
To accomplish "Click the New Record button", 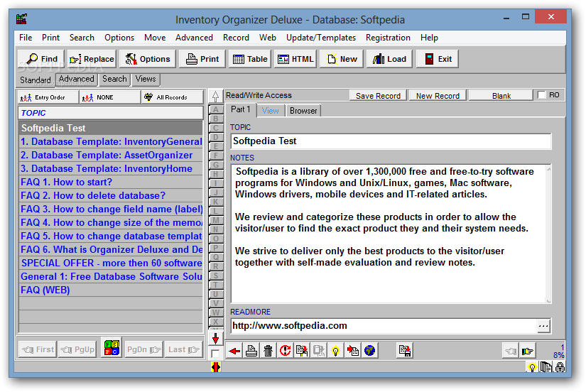I will pos(438,96).
